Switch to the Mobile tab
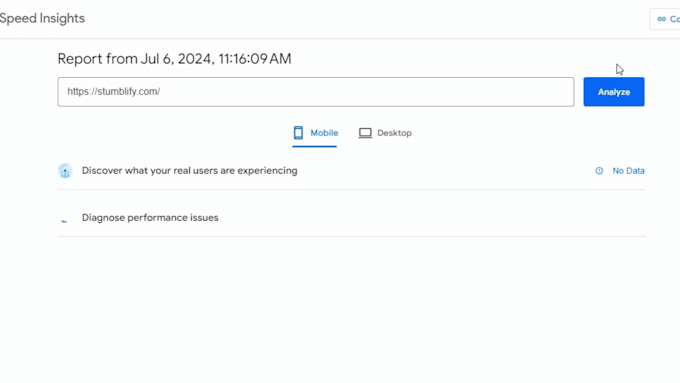This screenshot has height=383, width=680. point(315,133)
